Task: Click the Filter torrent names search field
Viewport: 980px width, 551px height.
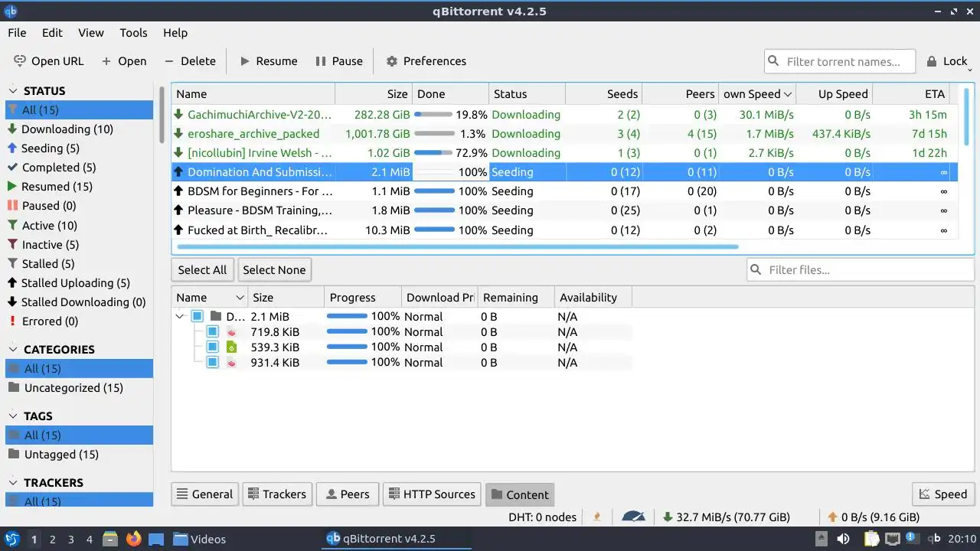Action: [x=840, y=61]
